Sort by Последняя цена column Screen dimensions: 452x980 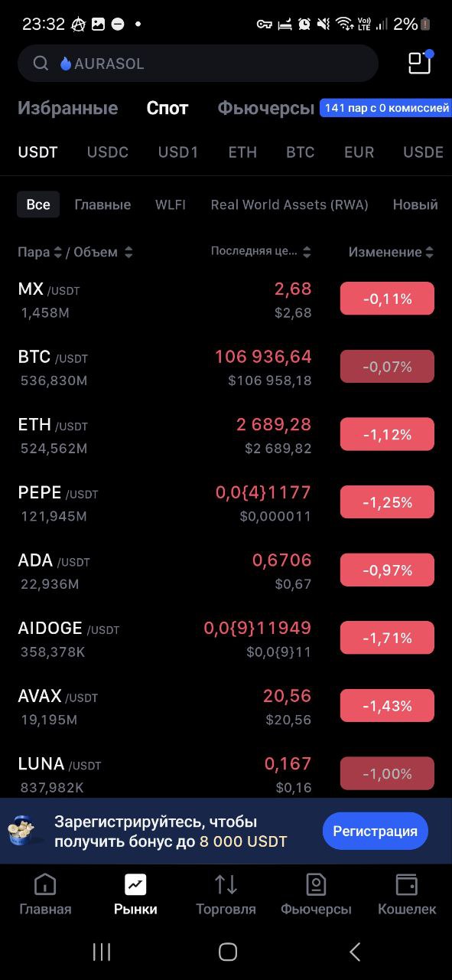tap(262, 251)
